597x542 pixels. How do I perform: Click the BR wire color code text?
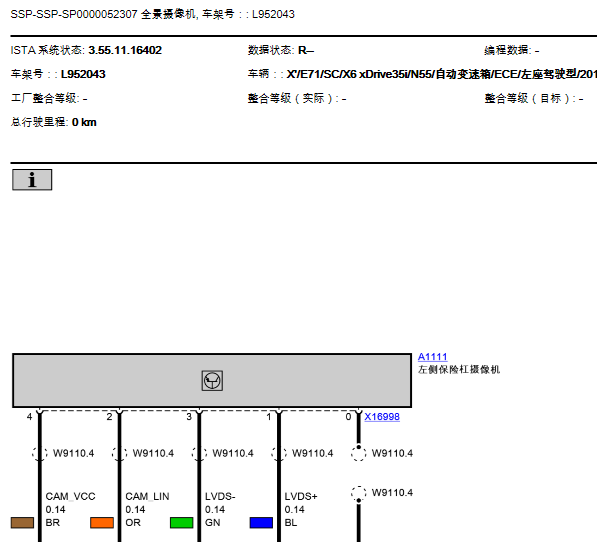(53, 523)
